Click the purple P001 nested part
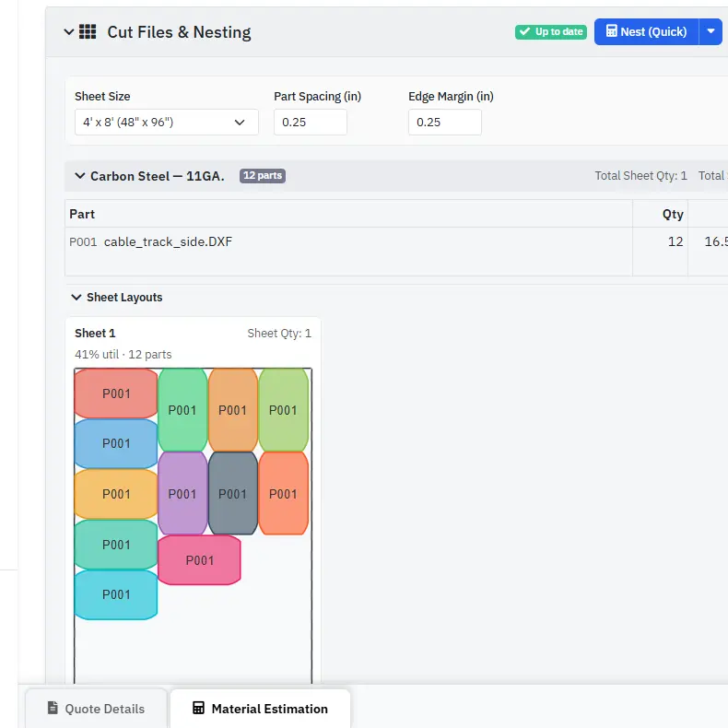The height and width of the screenshot is (728, 728). point(182,494)
